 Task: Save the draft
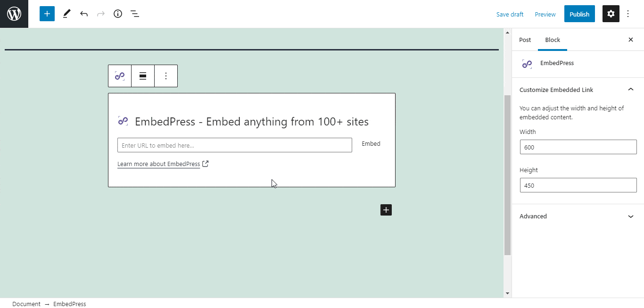click(x=510, y=14)
